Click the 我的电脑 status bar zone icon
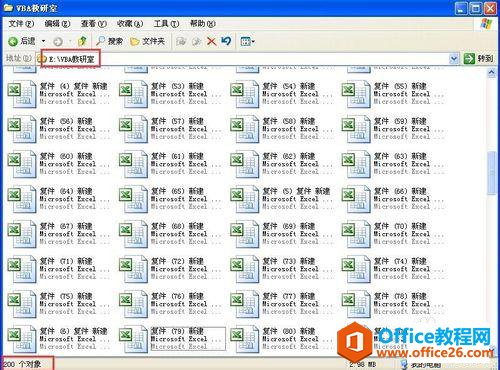The image size is (500, 370). click(405, 365)
